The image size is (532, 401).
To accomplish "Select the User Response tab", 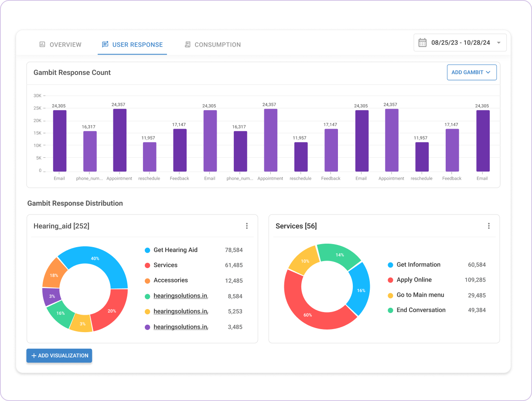I will 132,44.
